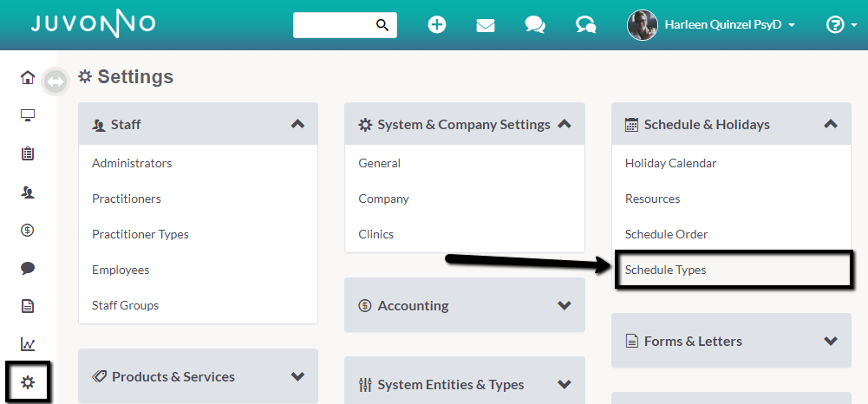Open Practitioner Types settings
This screenshot has height=404, width=868.
click(140, 234)
